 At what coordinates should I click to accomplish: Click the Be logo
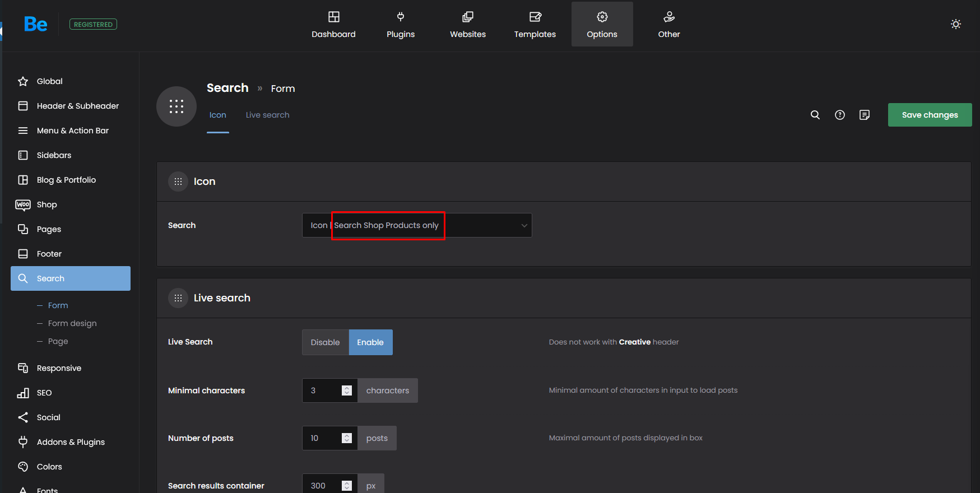click(x=35, y=24)
